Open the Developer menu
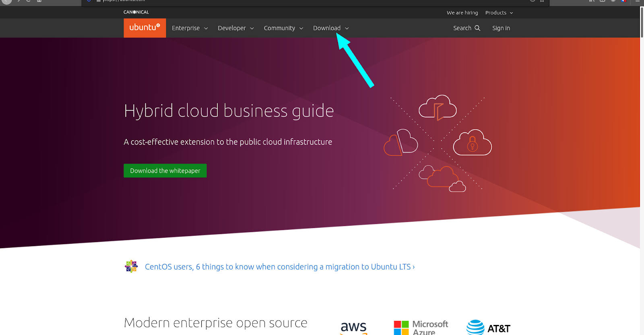The width and height of the screenshot is (644, 335). pyautogui.click(x=236, y=28)
